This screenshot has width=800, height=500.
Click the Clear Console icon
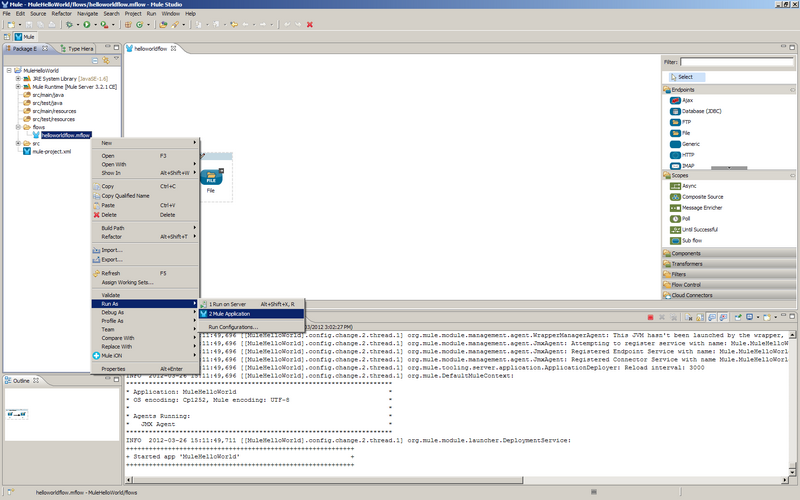[688, 317]
